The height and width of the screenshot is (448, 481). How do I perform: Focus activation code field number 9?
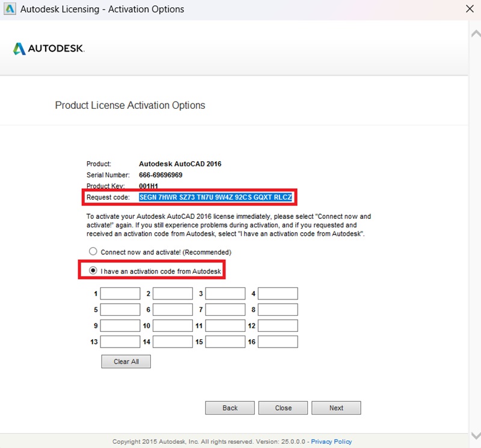(120, 326)
